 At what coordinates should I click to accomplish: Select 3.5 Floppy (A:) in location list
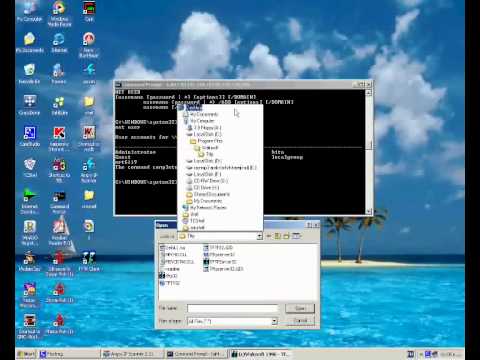pos(204,127)
